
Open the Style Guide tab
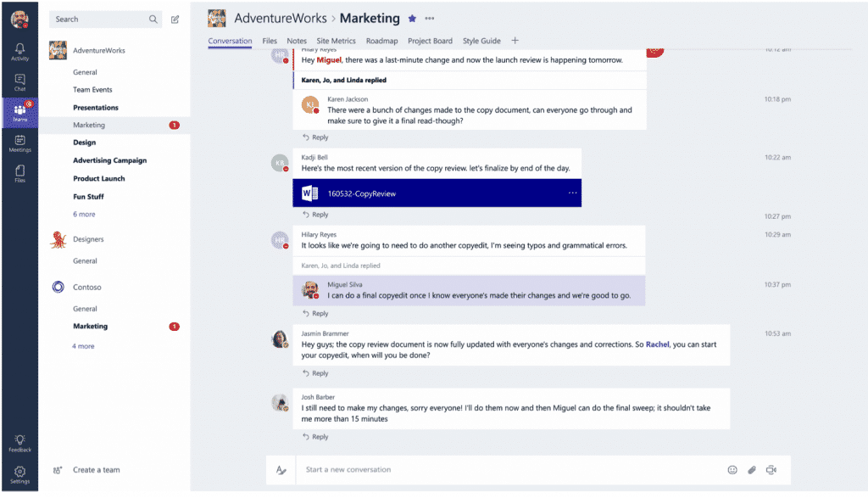coord(481,41)
